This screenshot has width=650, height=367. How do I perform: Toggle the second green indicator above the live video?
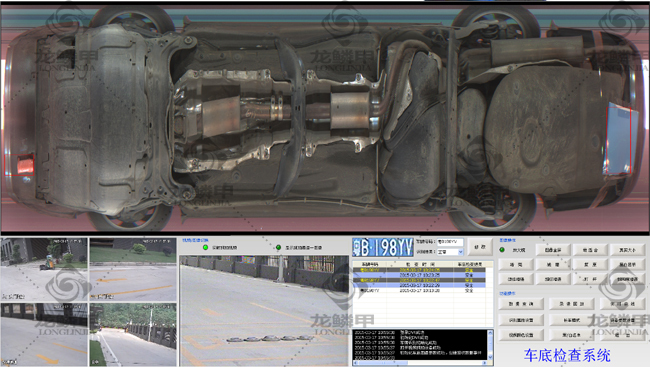[279, 248]
